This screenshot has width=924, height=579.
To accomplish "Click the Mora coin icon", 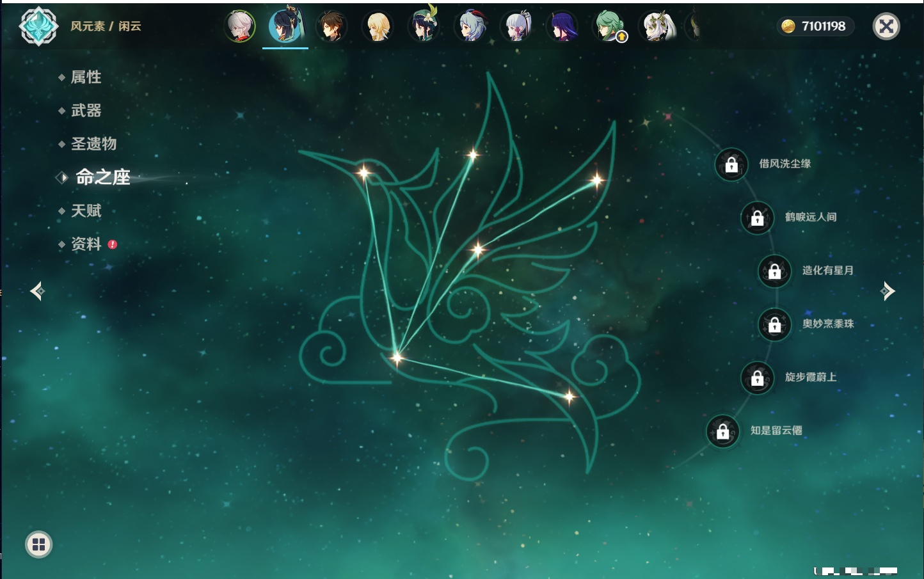I will pos(788,26).
